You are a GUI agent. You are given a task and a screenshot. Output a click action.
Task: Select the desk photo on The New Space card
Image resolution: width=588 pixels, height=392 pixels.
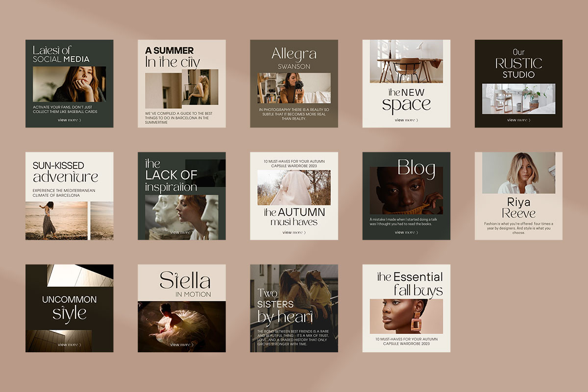[x=406, y=61]
